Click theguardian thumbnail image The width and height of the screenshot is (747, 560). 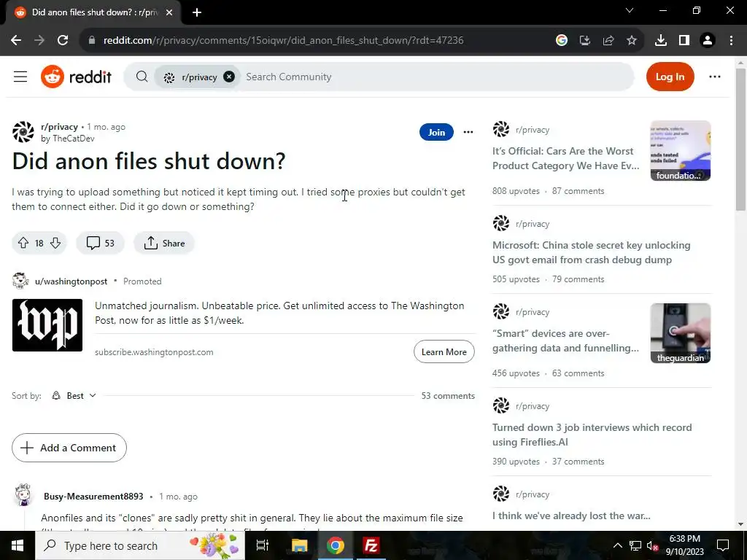tap(681, 333)
